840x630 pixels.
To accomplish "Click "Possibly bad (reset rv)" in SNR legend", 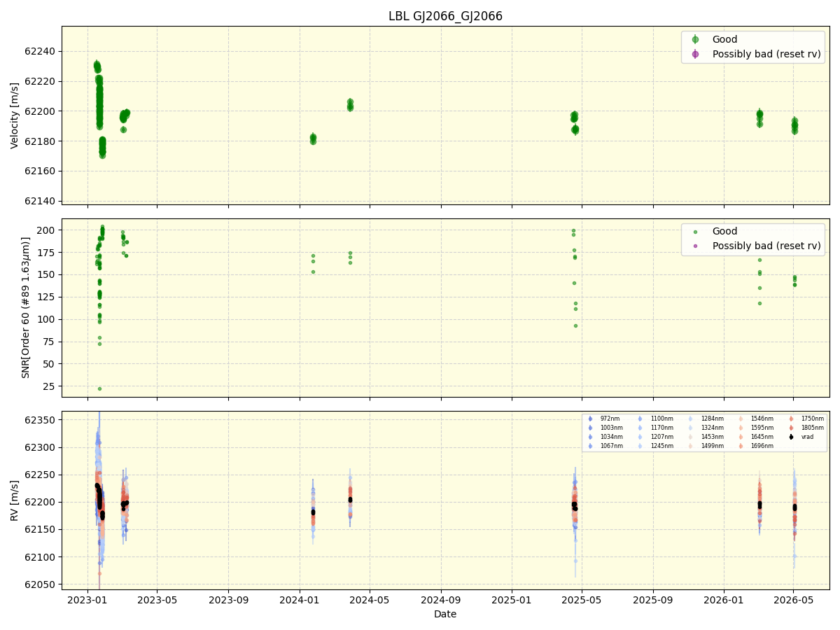I will [x=766, y=246].
